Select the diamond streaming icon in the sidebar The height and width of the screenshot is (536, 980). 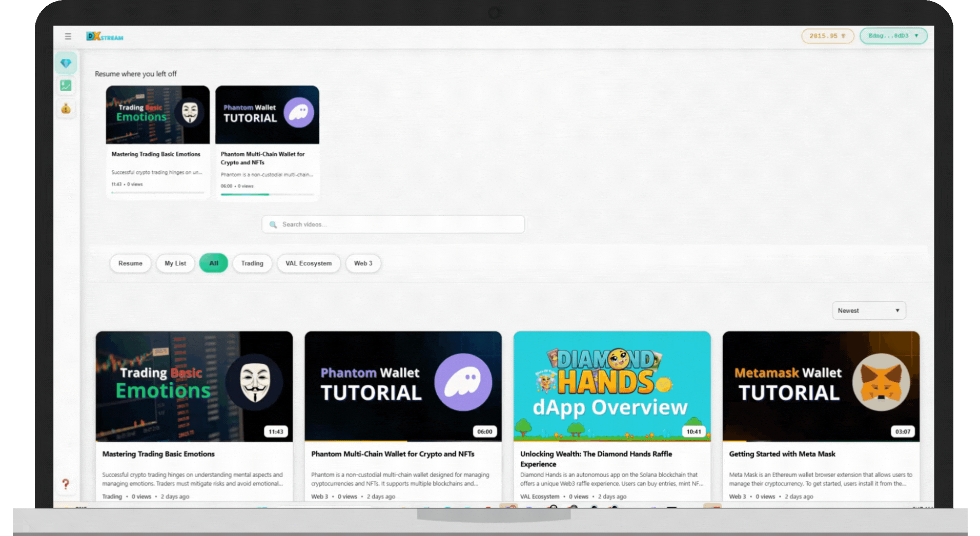coord(66,63)
